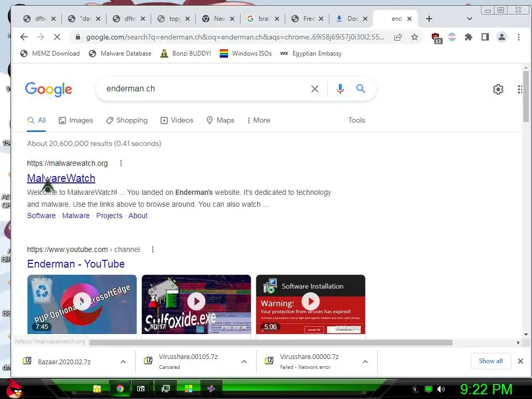This screenshot has width=532, height=399.
Task: Open Google search settings gear
Action: tap(498, 89)
